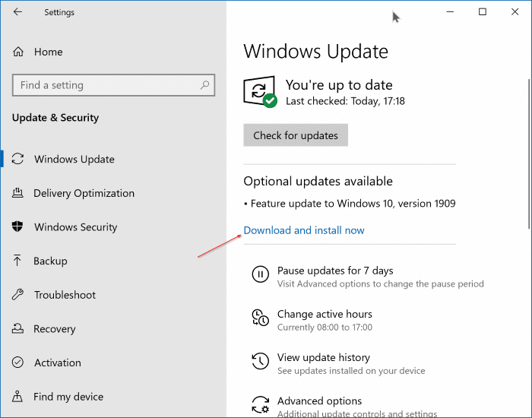Open the Home settings page
This screenshot has width=532, height=418.
coord(48,52)
